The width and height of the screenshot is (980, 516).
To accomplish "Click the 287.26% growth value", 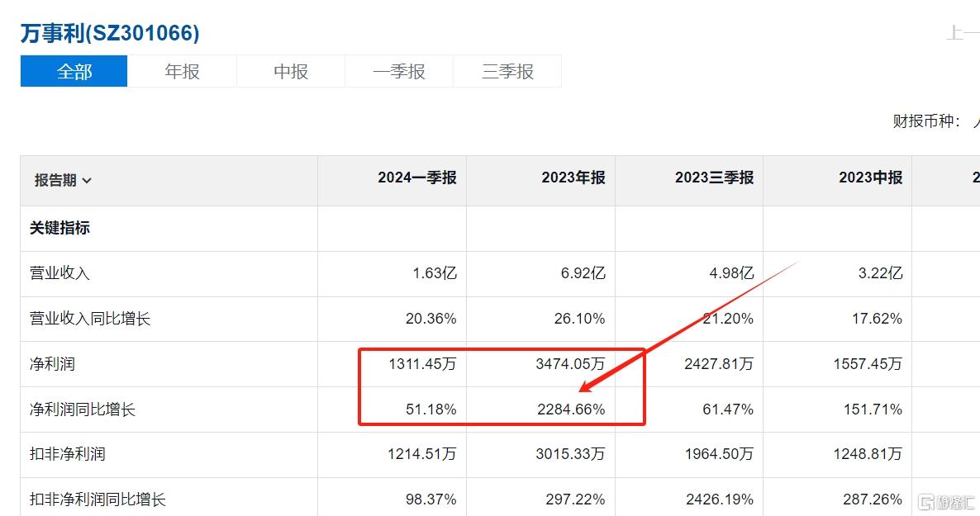I will tap(873, 499).
